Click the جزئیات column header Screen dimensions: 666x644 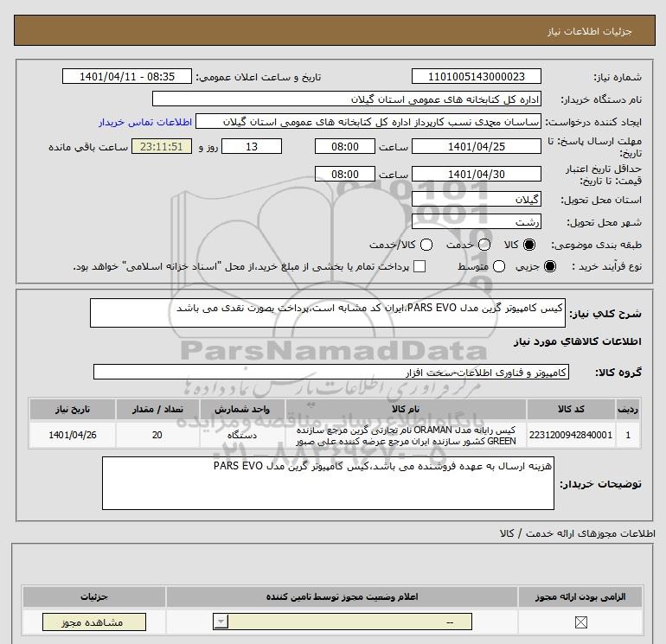tap(94, 596)
